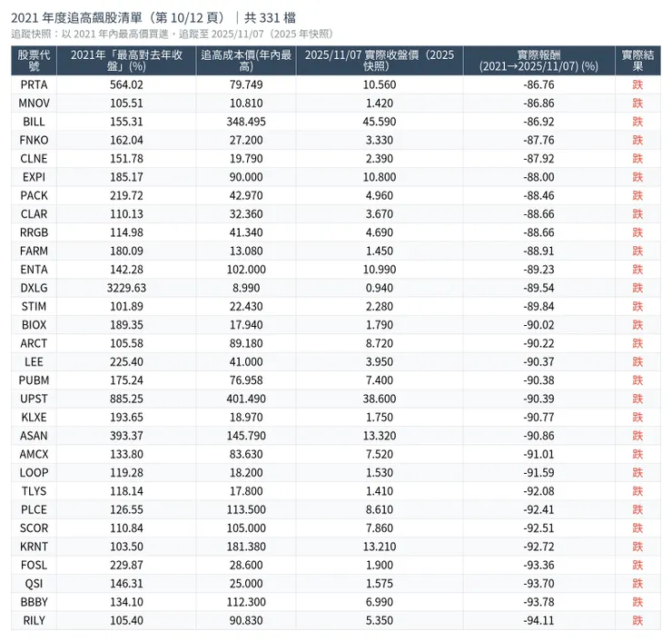Click the 實際結果 column header
The image size is (672, 641).
click(637, 61)
